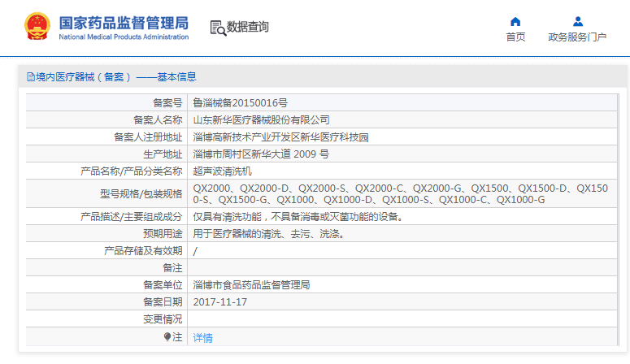Click the document icon before 境内医疗器械
The image size is (630, 364).
pos(31,76)
